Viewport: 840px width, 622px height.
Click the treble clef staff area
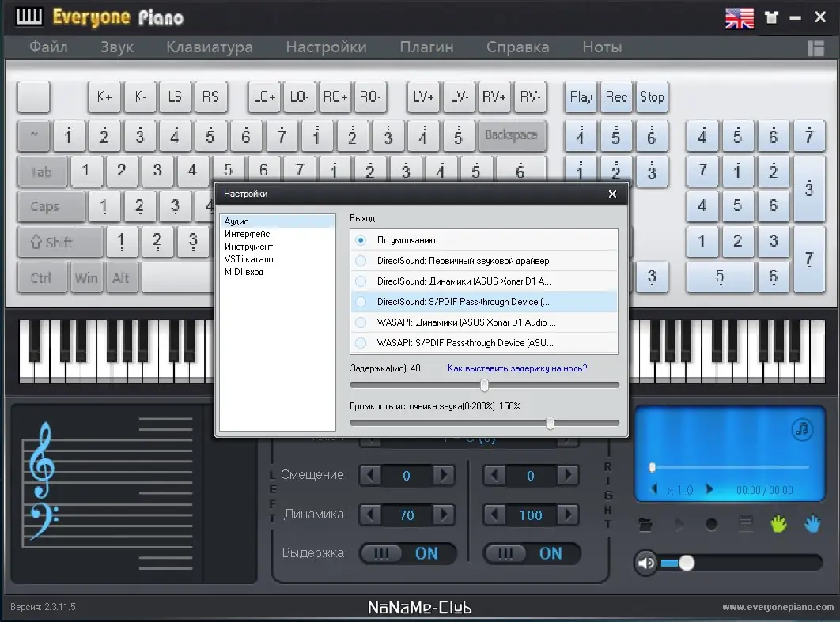[107, 492]
